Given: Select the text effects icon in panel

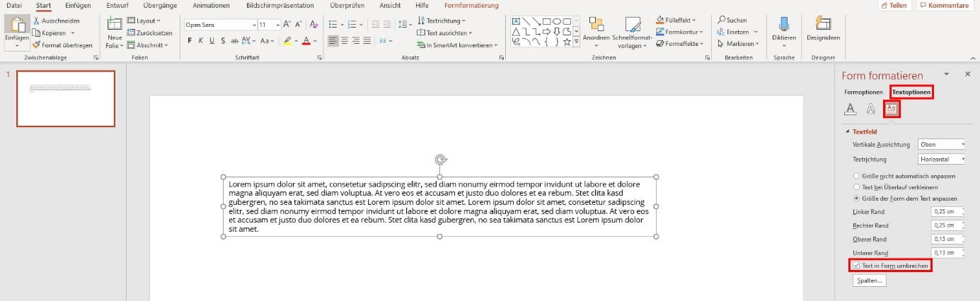Looking at the screenshot, I should (x=871, y=109).
